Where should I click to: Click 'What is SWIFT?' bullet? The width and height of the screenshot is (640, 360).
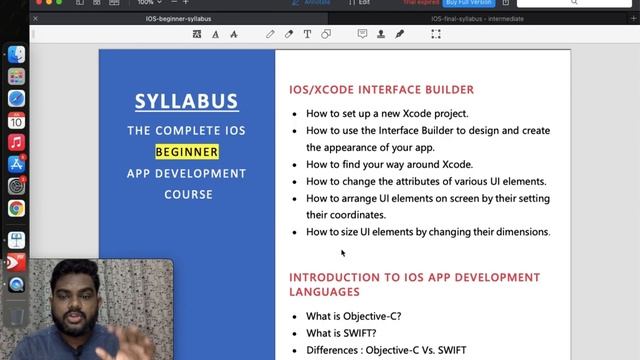click(x=341, y=333)
